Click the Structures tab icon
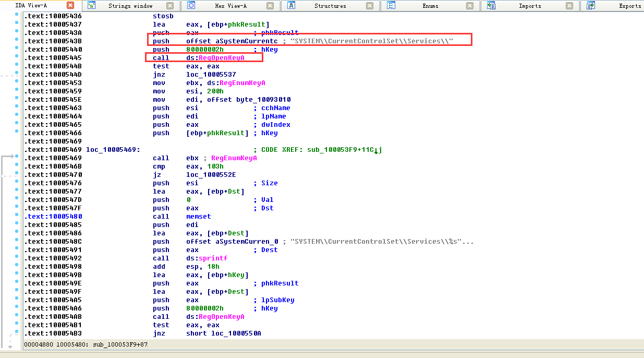The width and height of the screenshot is (644, 358). 291,6
